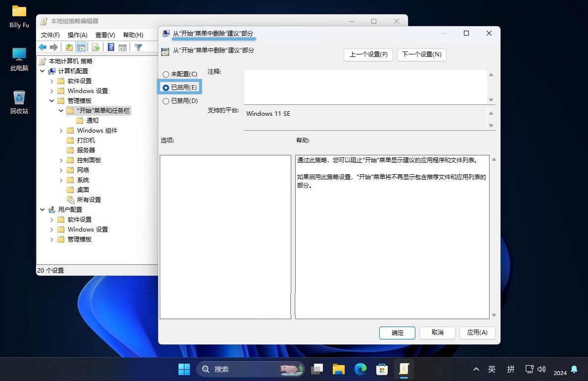Toggle the show/hide console tree icon

[x=81, y=48]
